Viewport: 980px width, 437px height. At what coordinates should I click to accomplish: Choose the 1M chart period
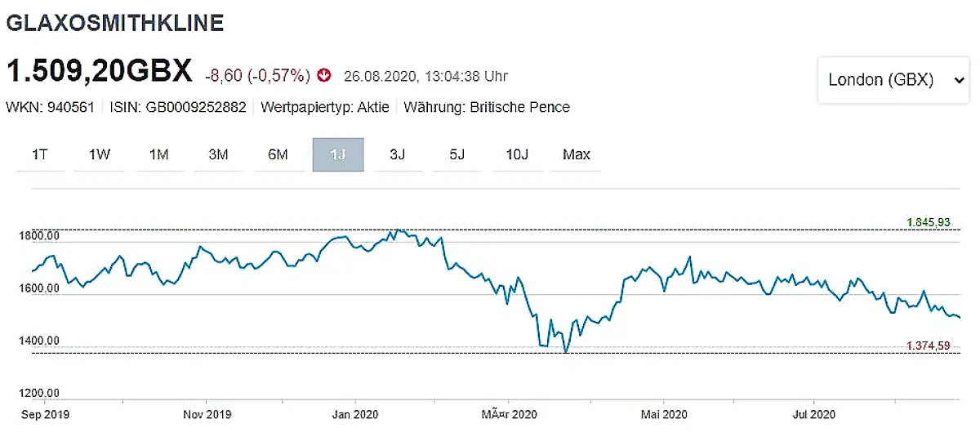point(158,154)
